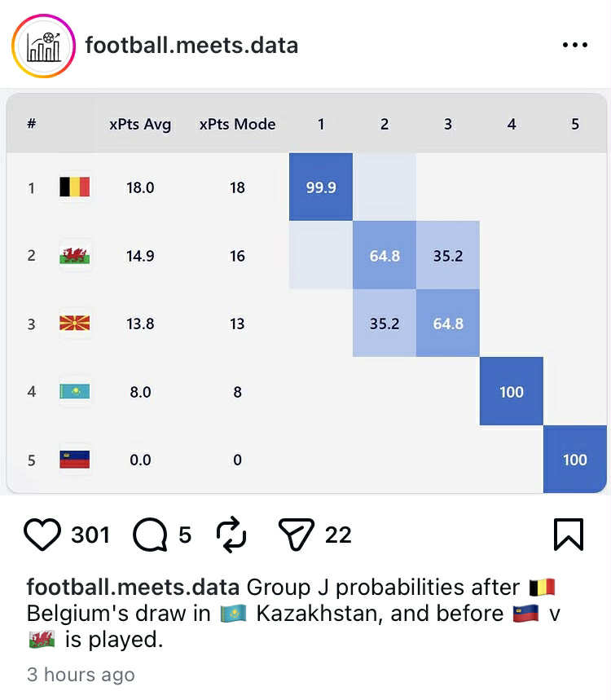
Task: Click the '3 hours ago' timestamp
Action: tap(81, 675)
